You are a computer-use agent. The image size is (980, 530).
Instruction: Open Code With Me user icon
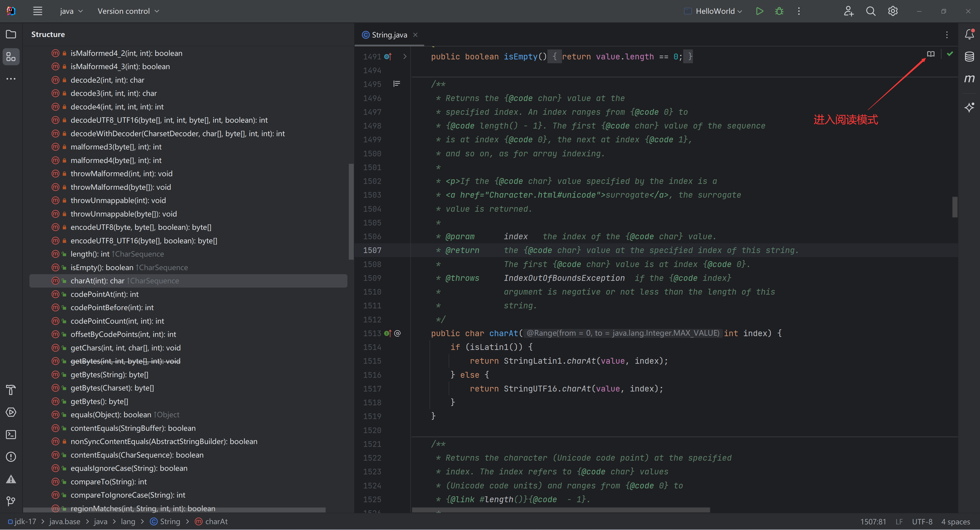point(848,11)
